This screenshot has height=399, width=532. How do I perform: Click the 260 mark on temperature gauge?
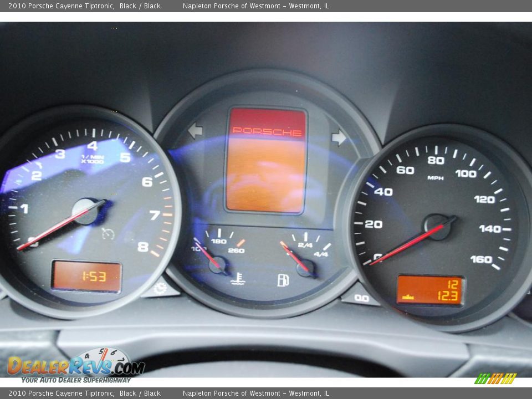click(x=236, y=250)
